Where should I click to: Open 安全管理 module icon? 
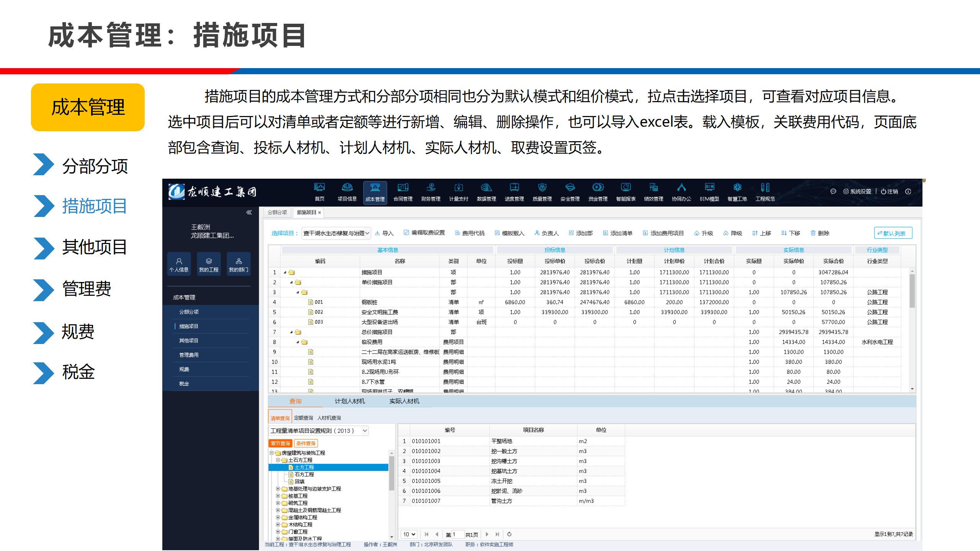pos(570,192)
